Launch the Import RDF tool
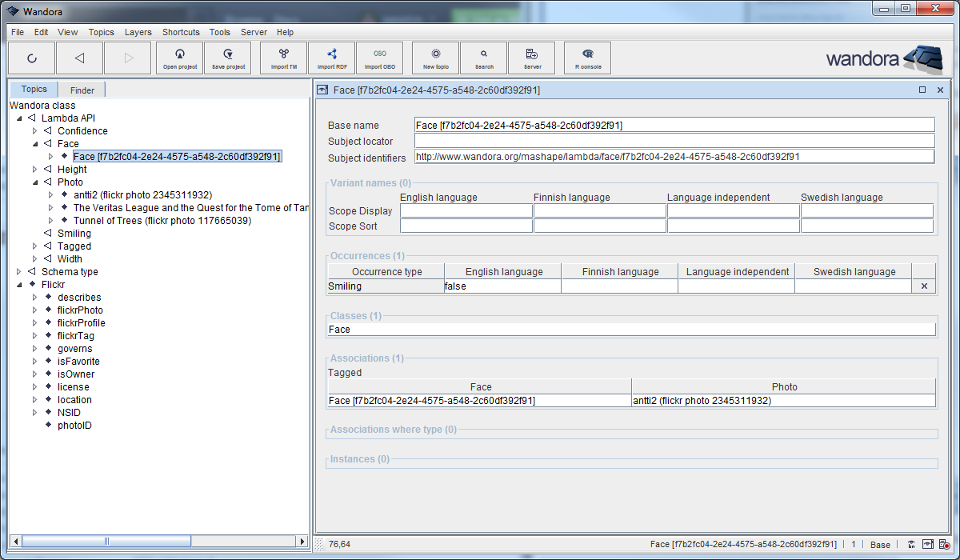Viewport: 960px width, 560px height. (x=331, y=58)
